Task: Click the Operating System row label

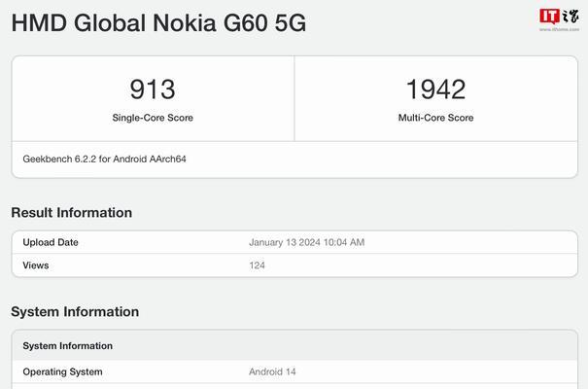Action: tap(62, 371)
